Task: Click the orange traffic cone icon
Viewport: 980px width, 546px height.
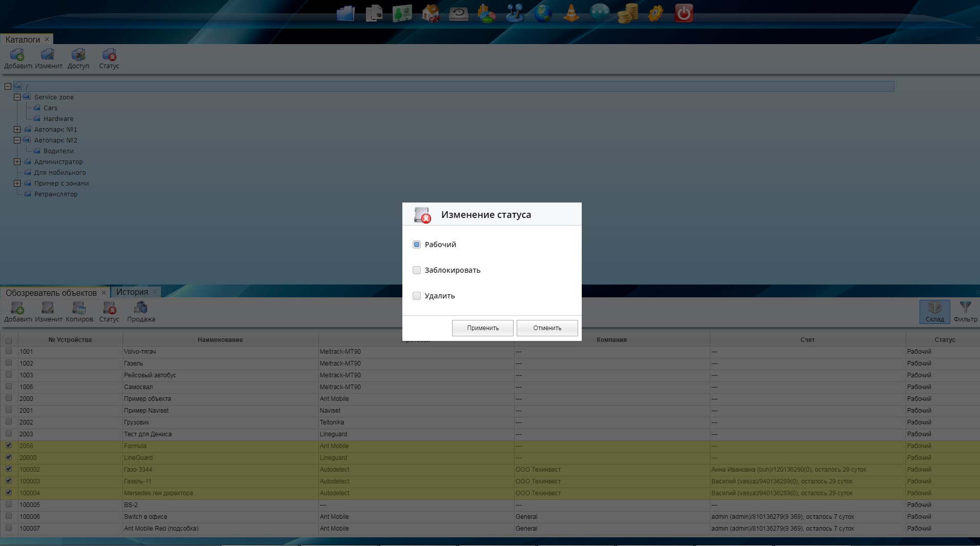Action: coord(571,13)
